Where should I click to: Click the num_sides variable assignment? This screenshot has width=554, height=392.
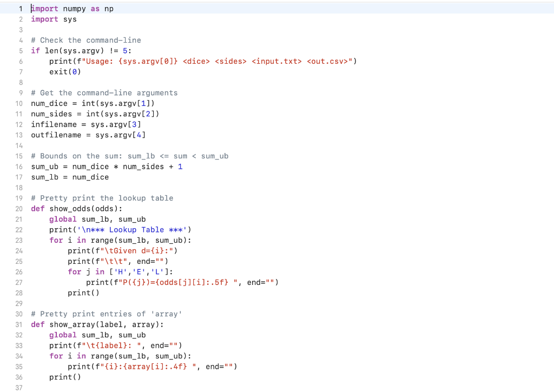[x=49, y=114]
